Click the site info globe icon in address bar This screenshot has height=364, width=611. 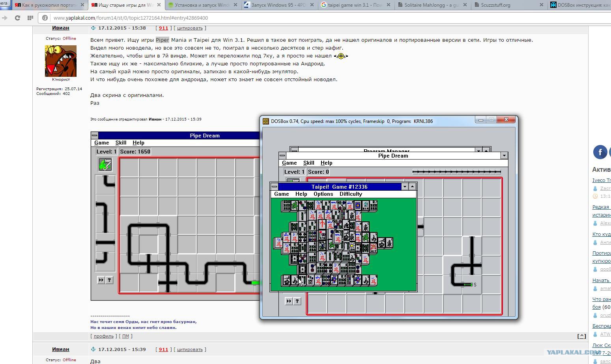click(x=45, y=18)
